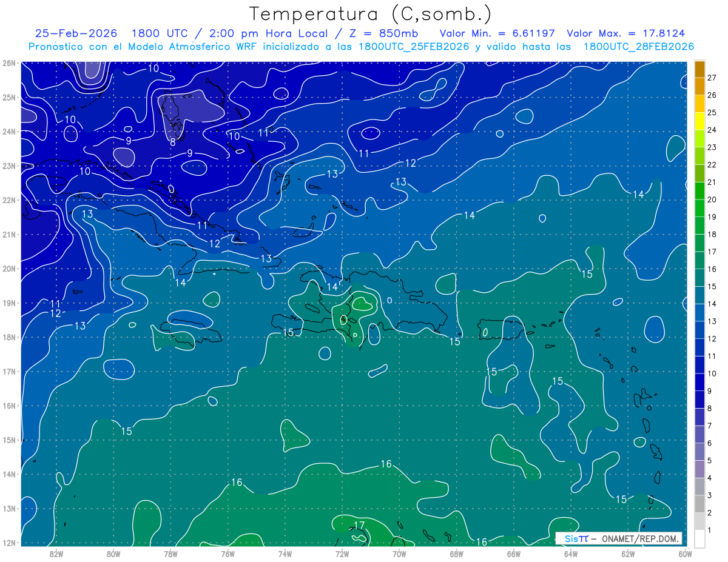The width and height of the screenshot is (728, 562).
Task: Click the colorbar label '18'
Action: pyautogui.click(x=712, y=234)
